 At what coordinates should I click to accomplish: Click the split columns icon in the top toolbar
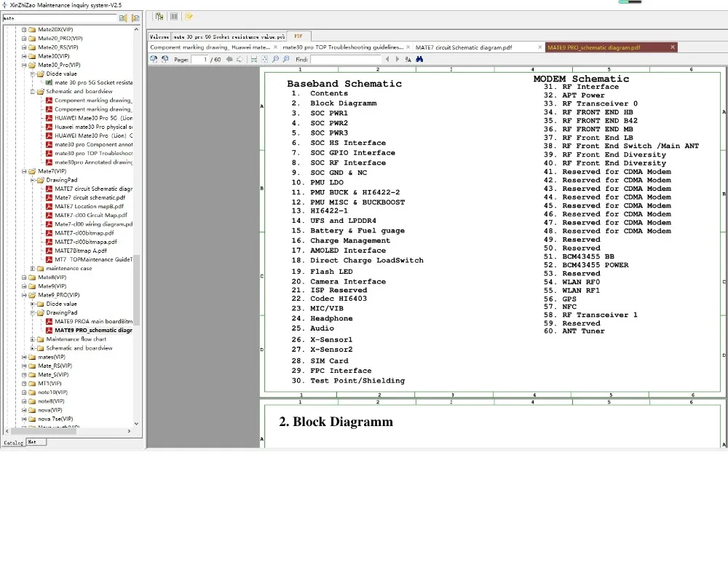(x=174, y=17)
